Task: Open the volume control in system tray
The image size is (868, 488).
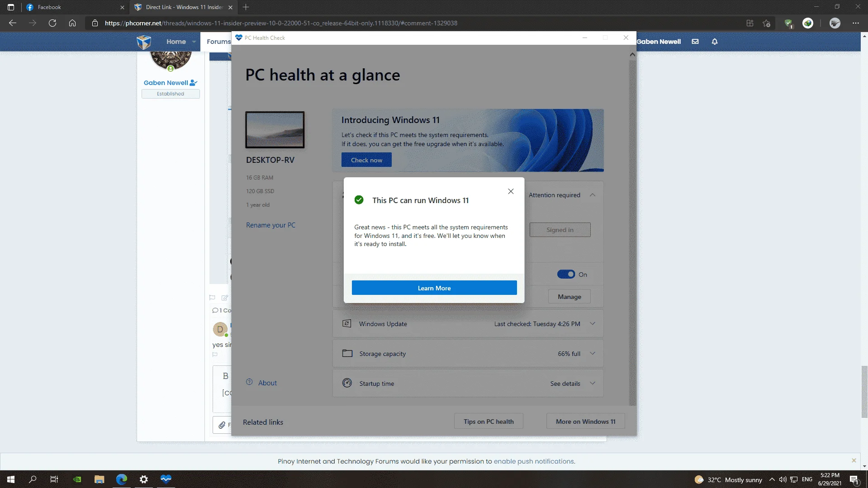Action: (783, 479)
